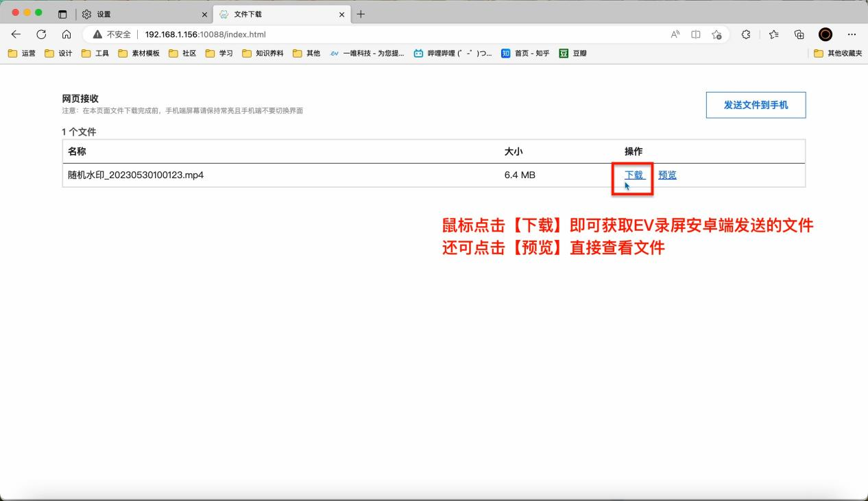Open the 知识养料 bookmarks folder
868x501 pixels.
[264, 53]
